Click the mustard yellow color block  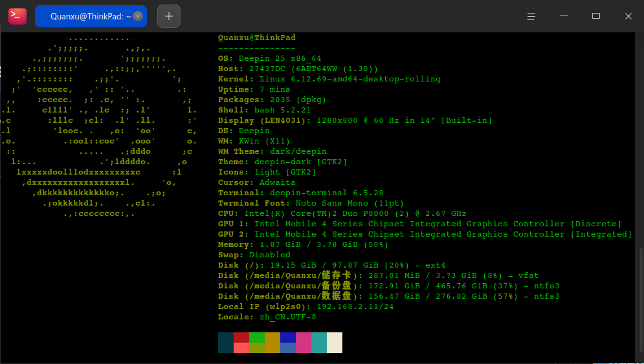tap(272, 343)
